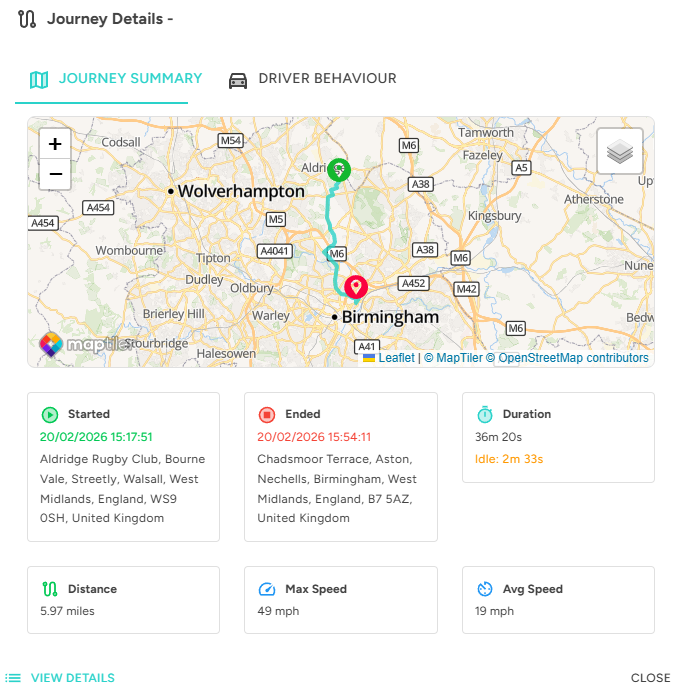Click the Atherstone label on map
682x699 pixels.
(594, 199)
